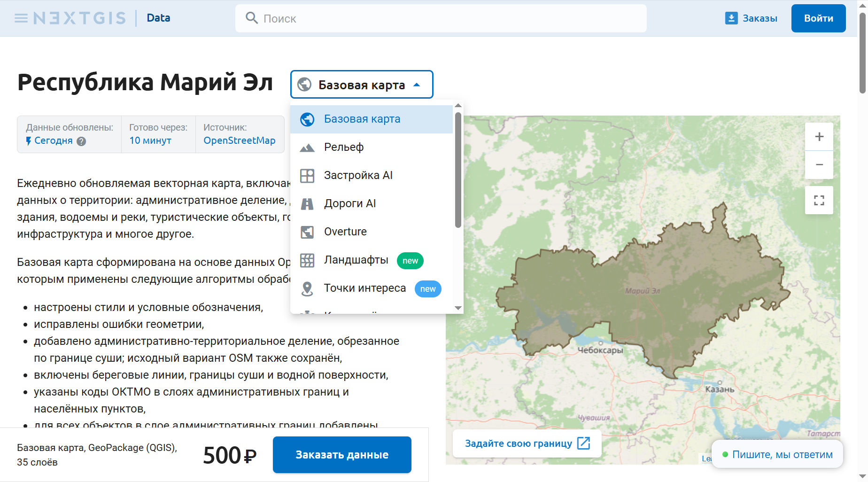The height and width of the screenshot is (482, 868).
Task: Click the blue new badge on Точки интереса
Action: tap(428, 289)
